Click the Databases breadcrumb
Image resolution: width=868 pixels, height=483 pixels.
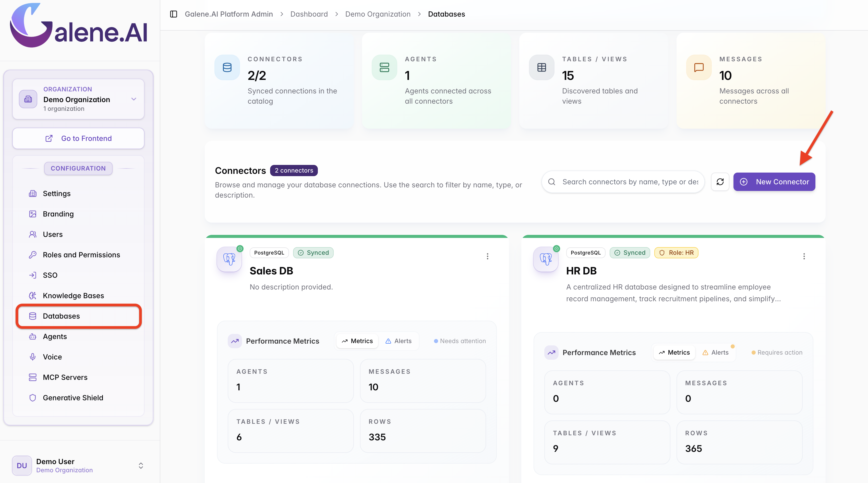point(447,14)
